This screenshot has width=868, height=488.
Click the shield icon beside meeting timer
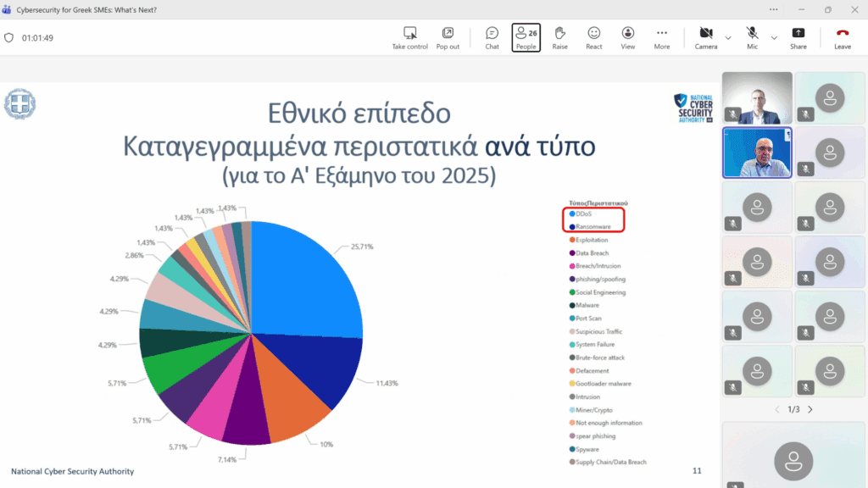click(9, 38)
